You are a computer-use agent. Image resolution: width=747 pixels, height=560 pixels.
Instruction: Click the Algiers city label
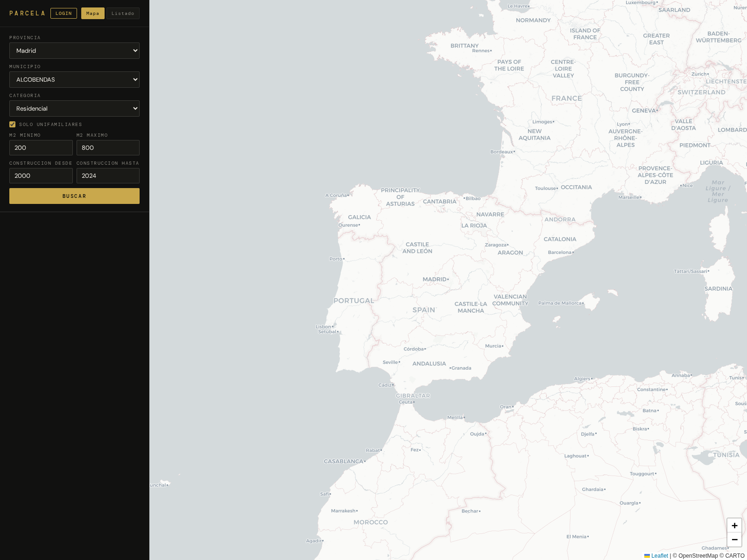pyautogui.click(x=582, y=379)
